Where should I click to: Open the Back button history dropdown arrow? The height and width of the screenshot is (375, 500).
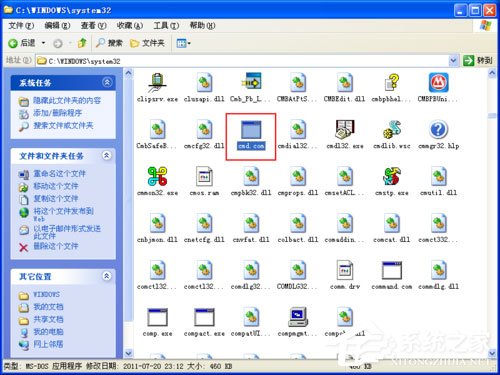[x=43, y=43]
